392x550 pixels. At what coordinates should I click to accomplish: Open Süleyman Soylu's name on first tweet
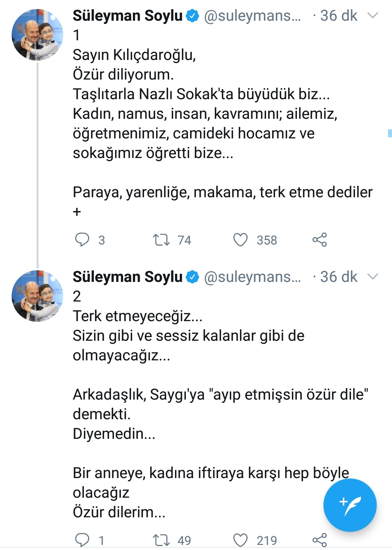point(127,16)
